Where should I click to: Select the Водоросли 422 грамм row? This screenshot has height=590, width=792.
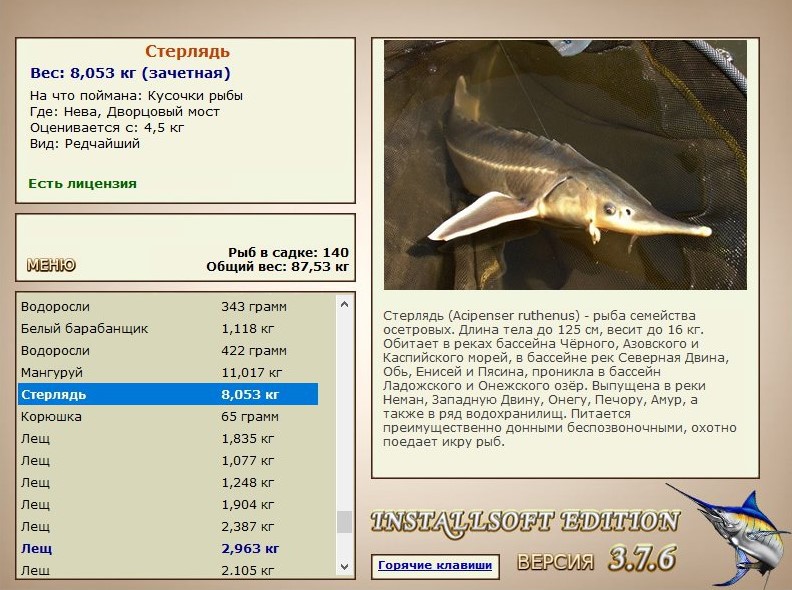[x=168, y=351]
